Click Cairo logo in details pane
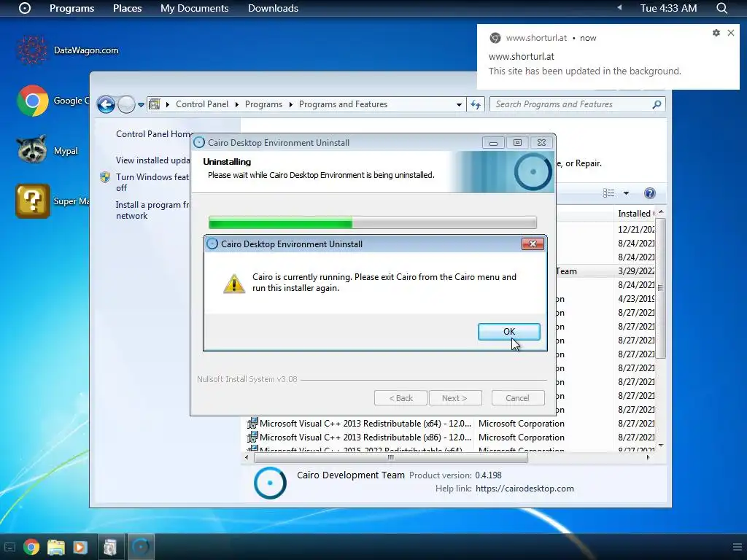 coord(270,483)
